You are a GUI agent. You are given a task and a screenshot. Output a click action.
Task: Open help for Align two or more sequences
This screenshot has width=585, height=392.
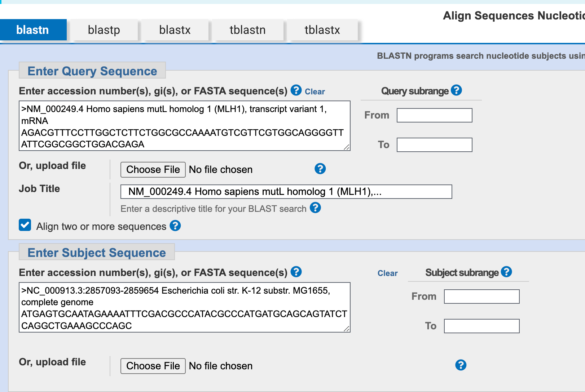click(175, 226)
